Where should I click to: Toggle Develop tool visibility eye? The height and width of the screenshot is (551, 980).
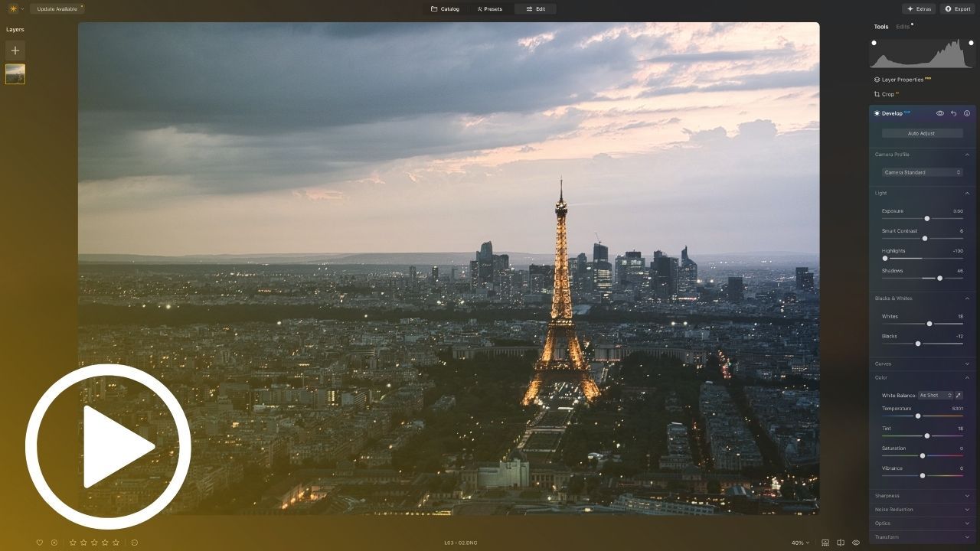click(940, 113)
